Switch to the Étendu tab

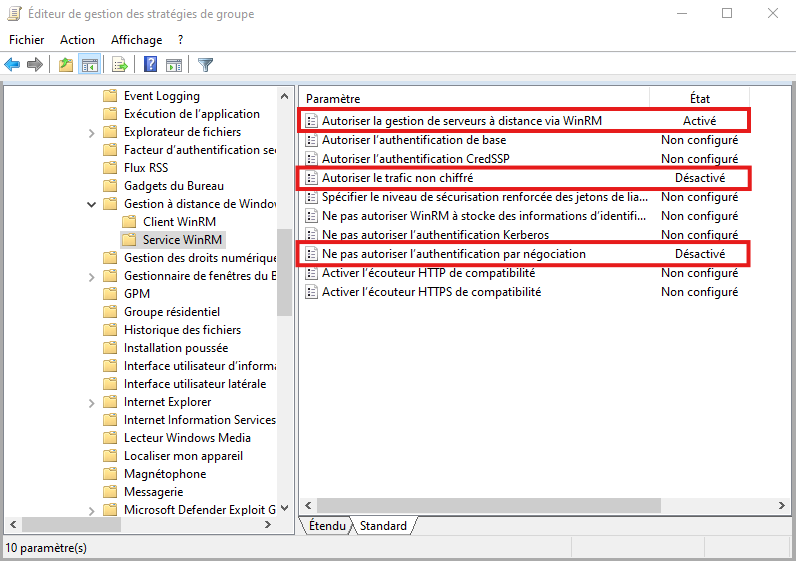(327, 525)
